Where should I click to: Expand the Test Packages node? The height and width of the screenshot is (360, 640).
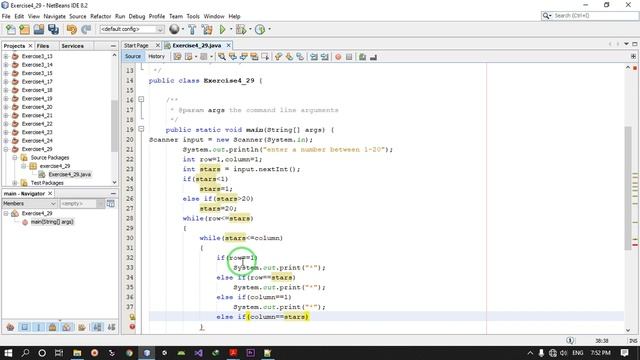[x=15, y=183]
